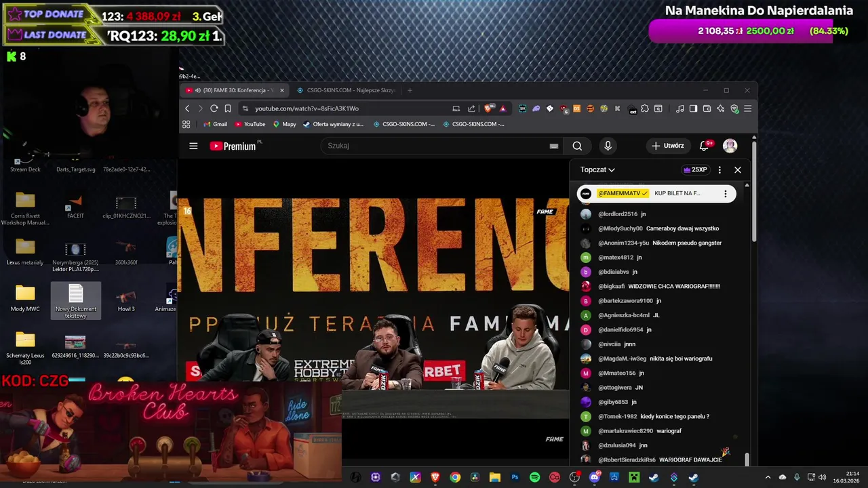
Task: Open the File Explorer taskbar icon
Action: click(x=494, y=477)
